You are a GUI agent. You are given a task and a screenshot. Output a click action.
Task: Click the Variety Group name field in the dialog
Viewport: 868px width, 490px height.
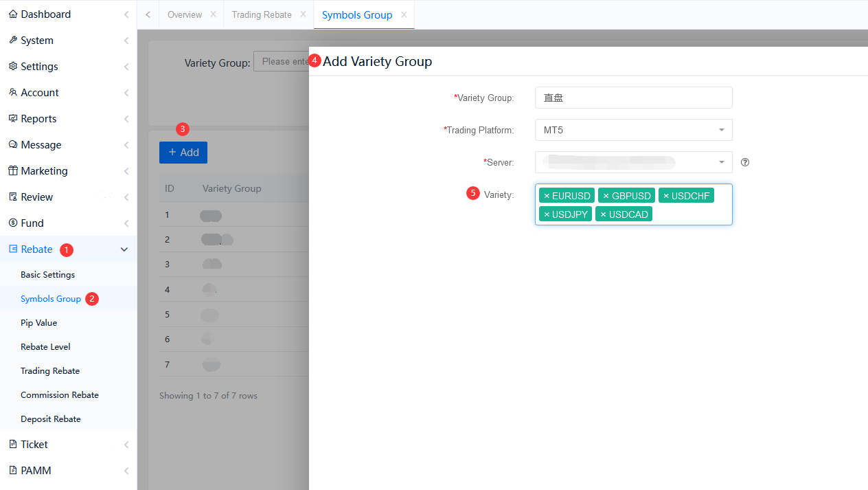coord(633,98)
